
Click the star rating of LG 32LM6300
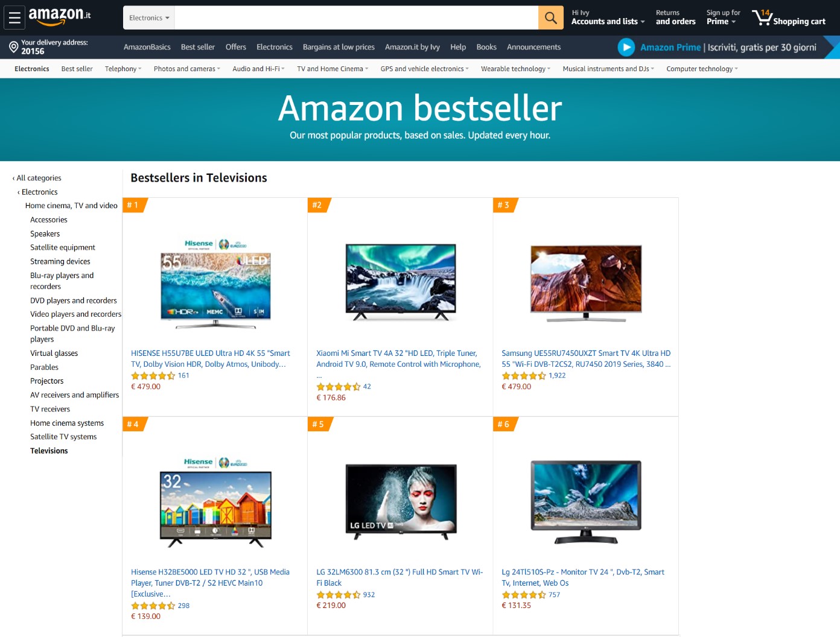pyautogui.click(x=339, y=595)
